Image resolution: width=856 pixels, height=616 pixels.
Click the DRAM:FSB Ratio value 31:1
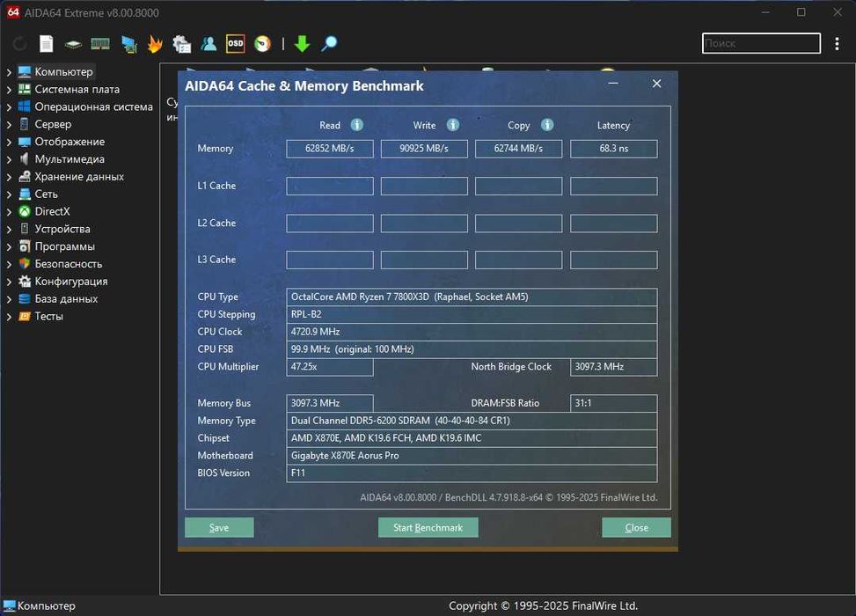(613, 404)
